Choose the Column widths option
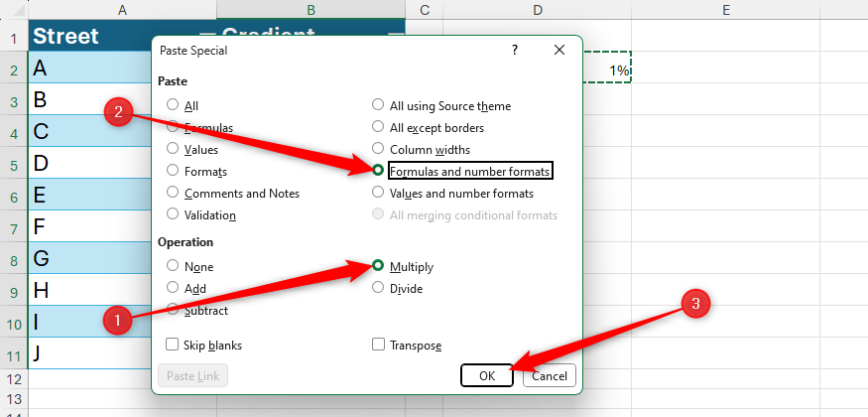Viewport: 868px width, 417px height. pyautogui.click(x=378, y=150)
